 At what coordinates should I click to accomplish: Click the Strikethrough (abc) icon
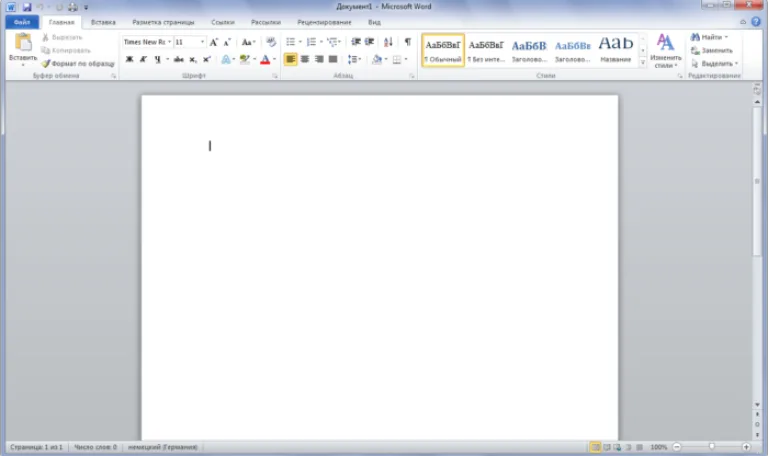click(179, 59)
